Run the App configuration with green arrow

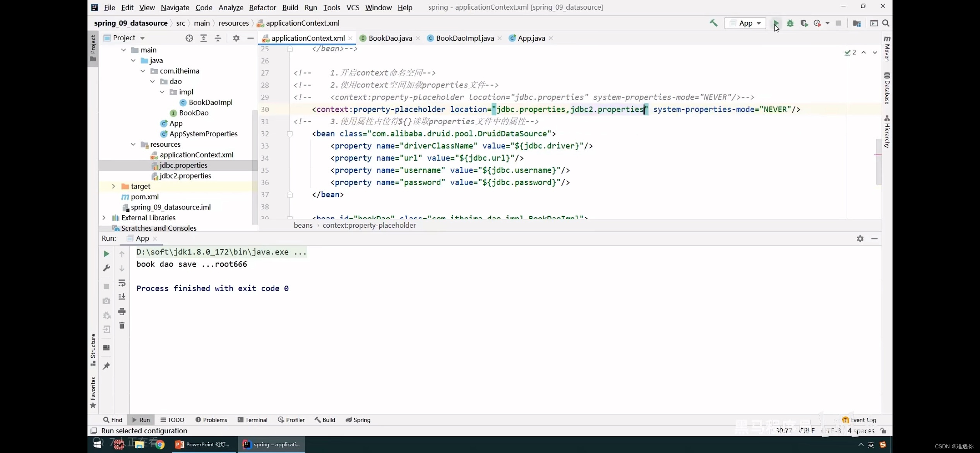(776, 23)
